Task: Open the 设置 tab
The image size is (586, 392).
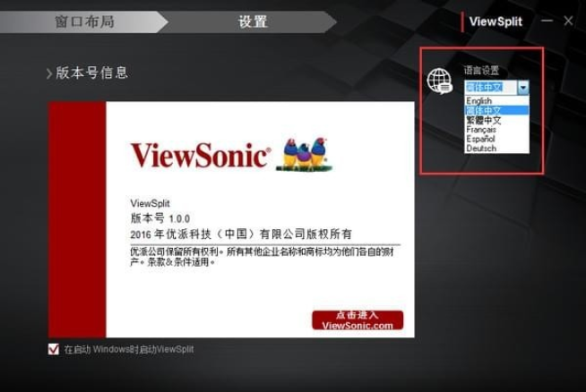Action: (x=253, y=21)
